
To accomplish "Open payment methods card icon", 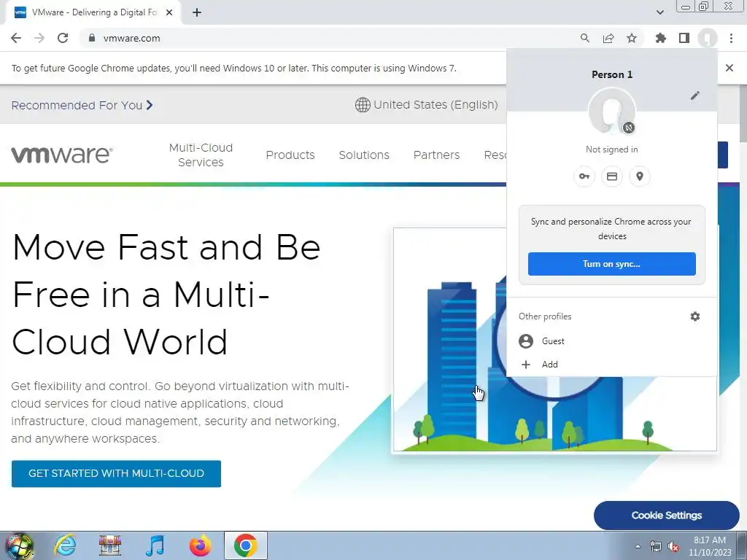I will 612,176.
